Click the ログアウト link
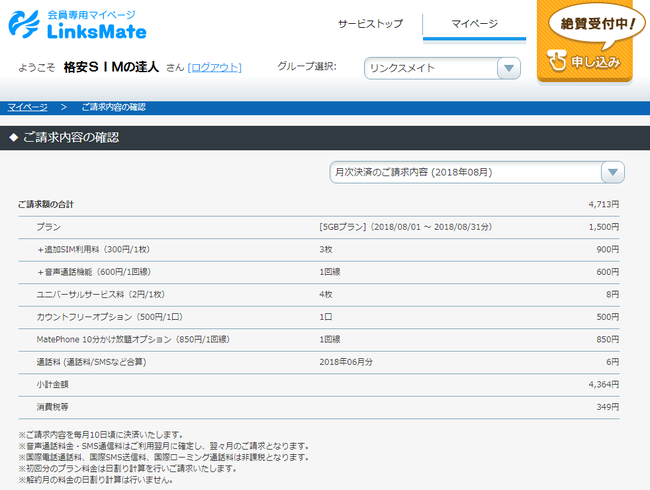 coord(214,68)
